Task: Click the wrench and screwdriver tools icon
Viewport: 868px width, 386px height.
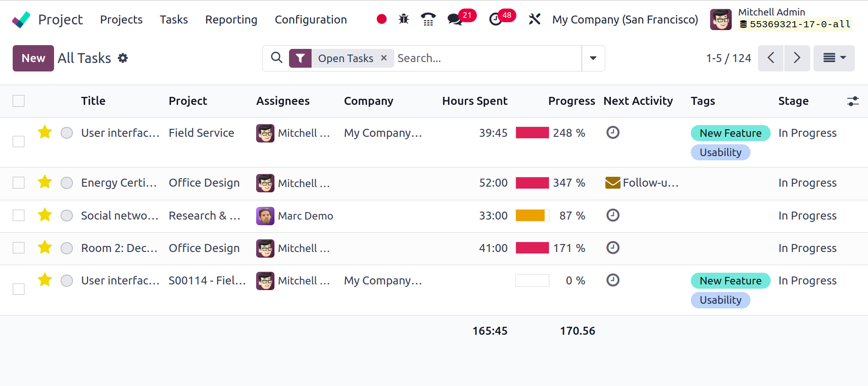Action: tap(534, 19)
